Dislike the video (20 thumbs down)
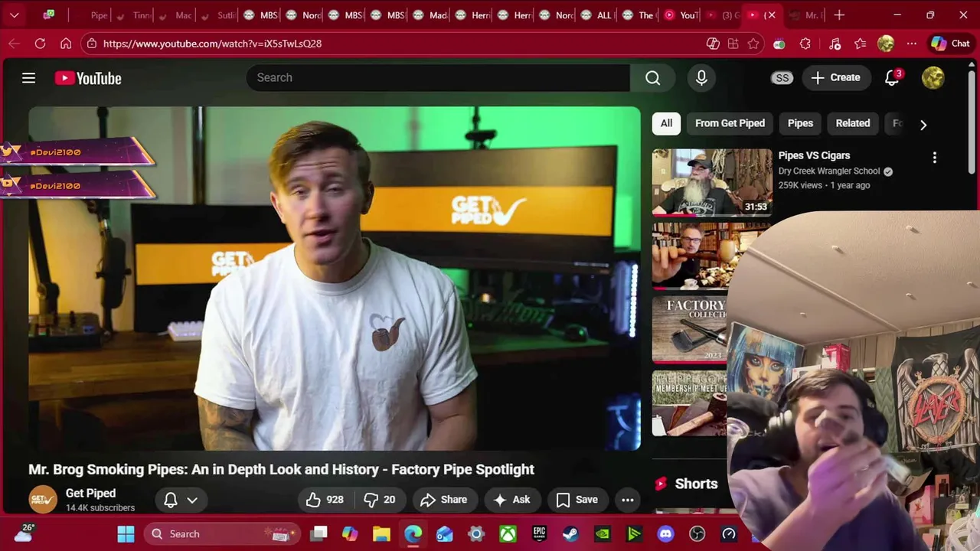 381,500
